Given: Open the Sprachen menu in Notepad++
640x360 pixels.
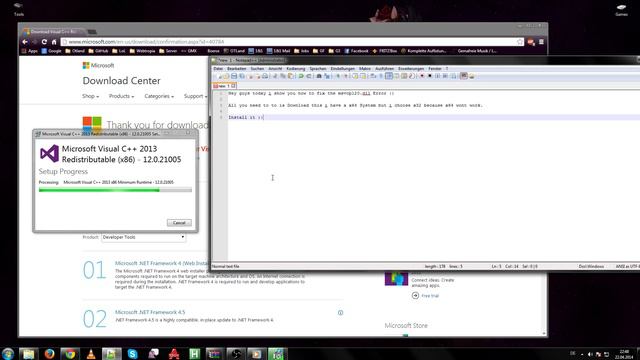Looking at the screenshot, I should (318, 69).
